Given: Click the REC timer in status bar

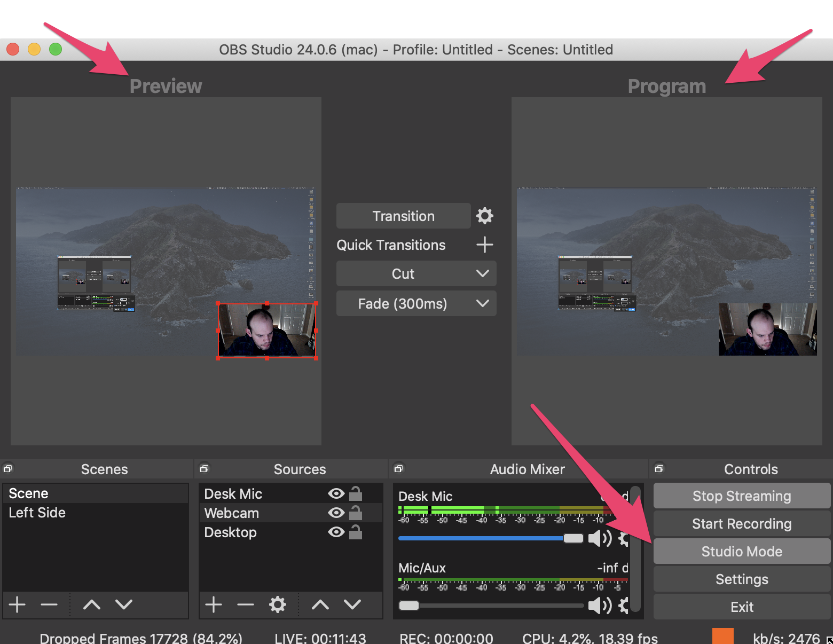Looking at the screenshot, I should tap(446, 638).
